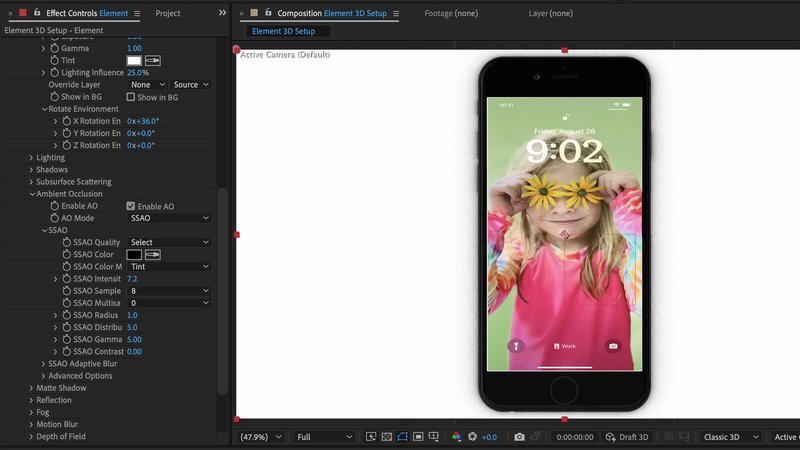Screen dimensions: 800x450
Task: Open the black SSAO Color swatch
Action: [134, 255]
